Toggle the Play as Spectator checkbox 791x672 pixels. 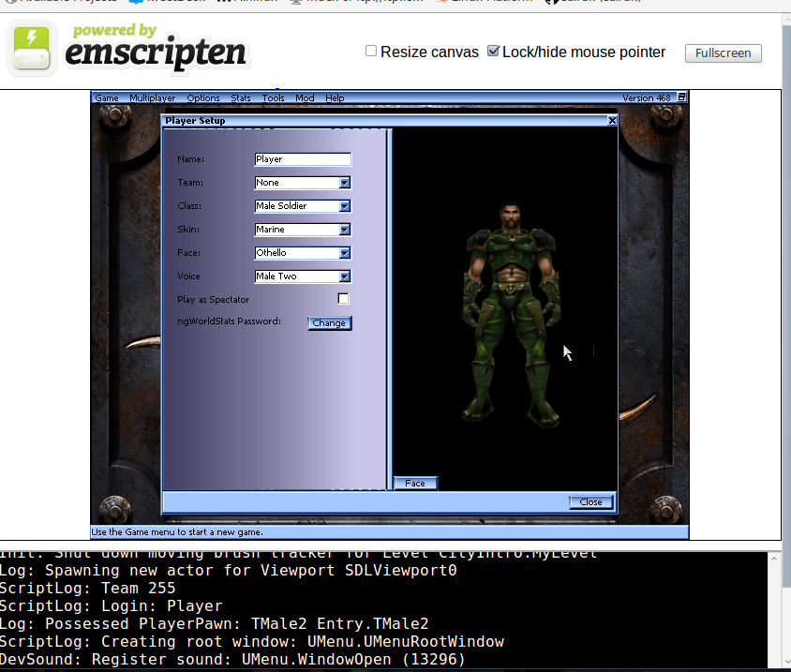(x=343, y=298)
